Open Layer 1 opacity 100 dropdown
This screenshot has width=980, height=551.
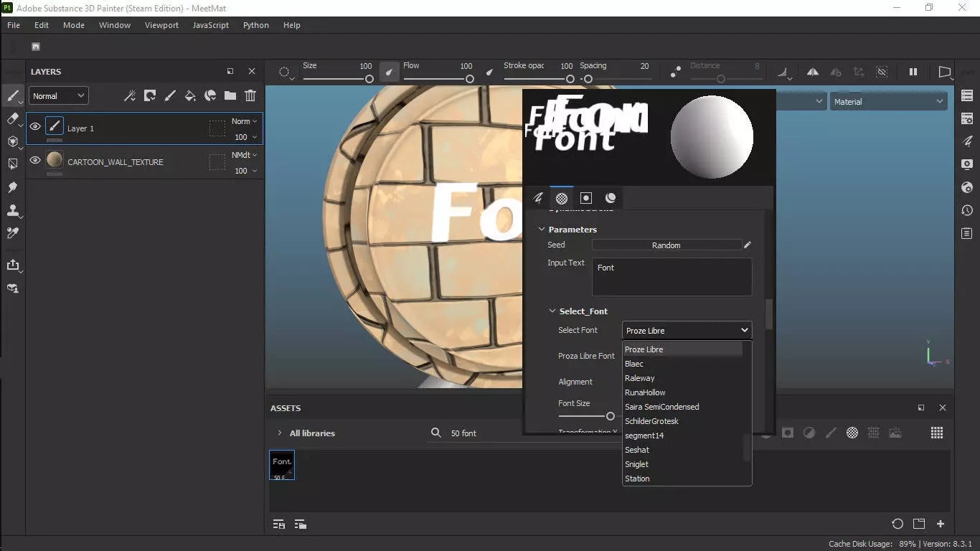point(245,137)
